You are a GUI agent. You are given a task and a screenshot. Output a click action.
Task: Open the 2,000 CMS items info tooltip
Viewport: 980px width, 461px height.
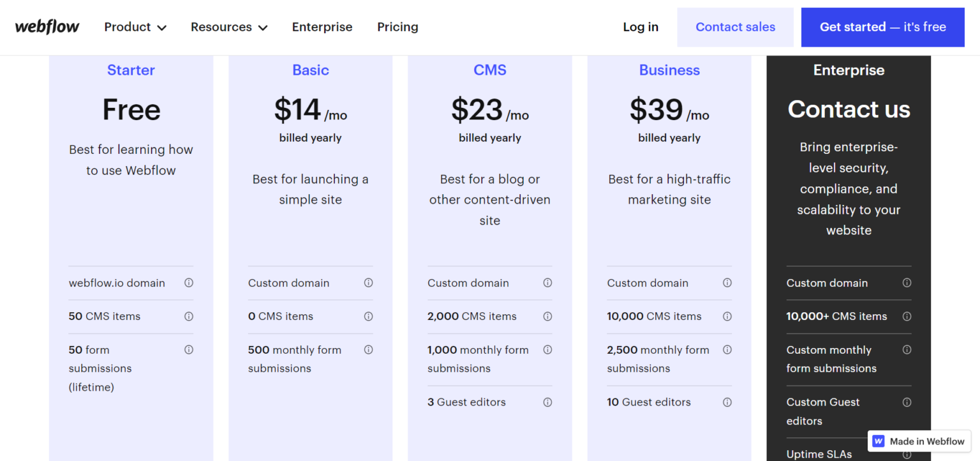click(x=547, y=316)
